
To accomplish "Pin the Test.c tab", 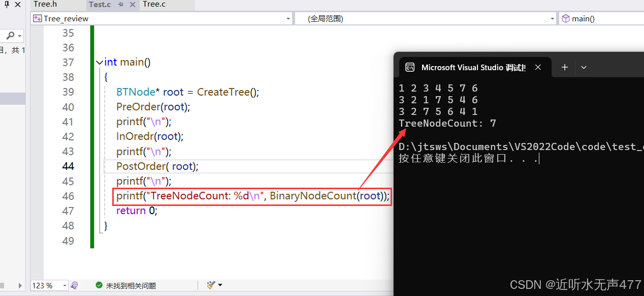I will [121, 5].
